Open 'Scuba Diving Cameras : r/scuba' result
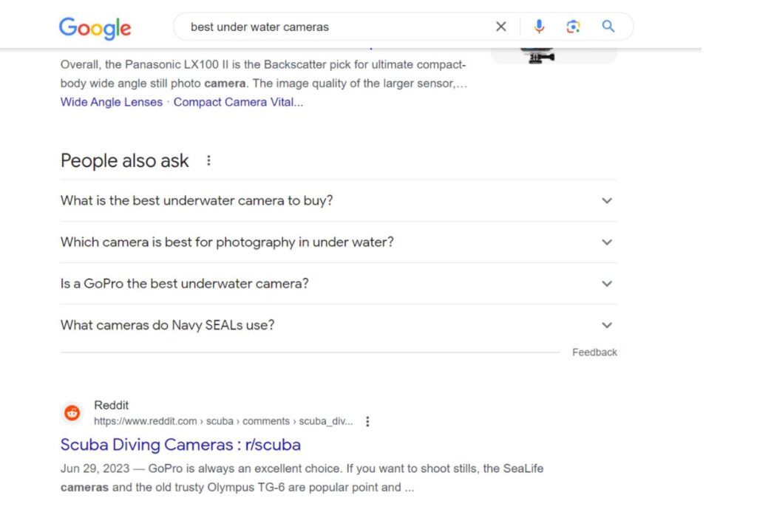Image resolution: width=757 pixels, height=532 pixels. click(x=180, y=445)
